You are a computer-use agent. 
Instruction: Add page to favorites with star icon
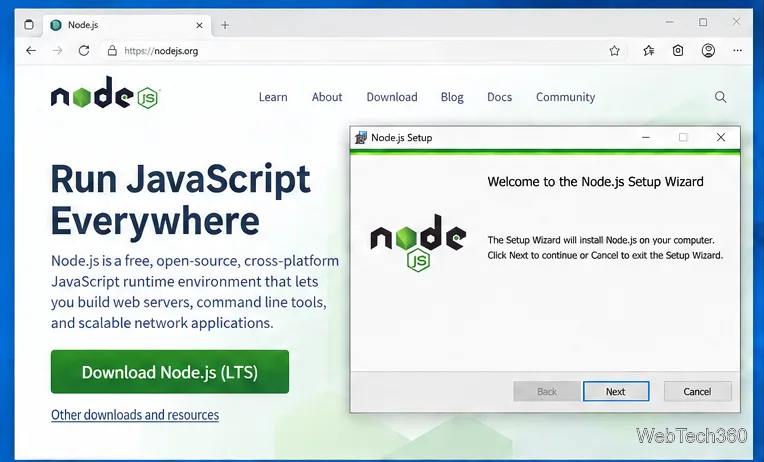614,51
